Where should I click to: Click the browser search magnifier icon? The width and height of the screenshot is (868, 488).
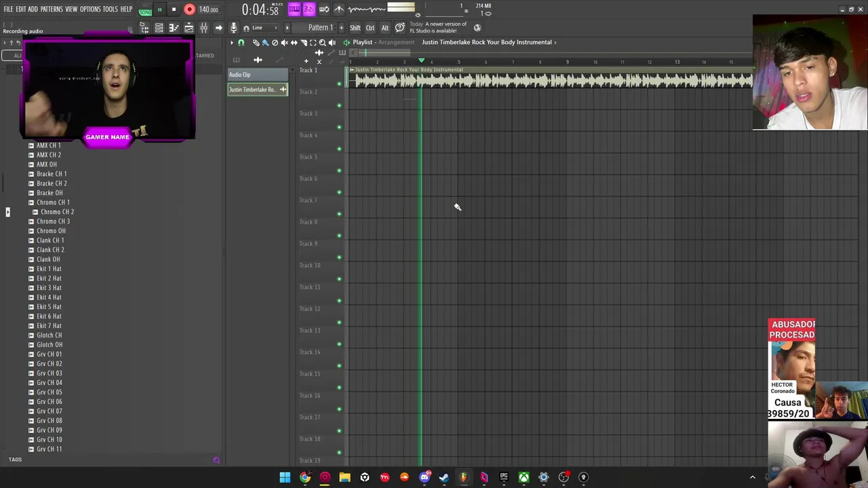click(x=216, y=460)
